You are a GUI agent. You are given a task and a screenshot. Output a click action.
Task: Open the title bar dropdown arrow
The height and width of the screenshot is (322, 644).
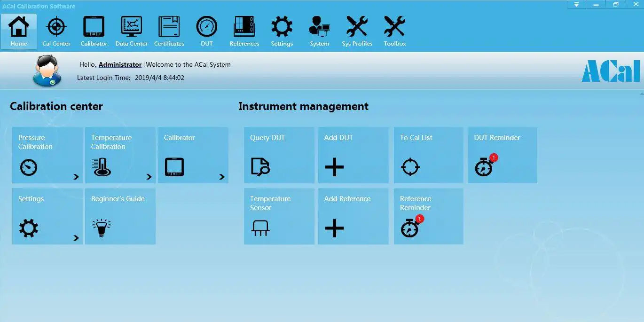[x=576, y=4]
